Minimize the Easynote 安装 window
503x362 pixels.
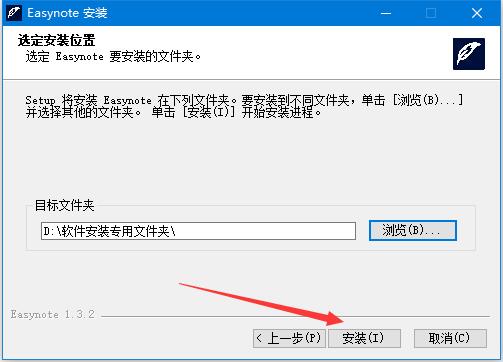[386, 13]
